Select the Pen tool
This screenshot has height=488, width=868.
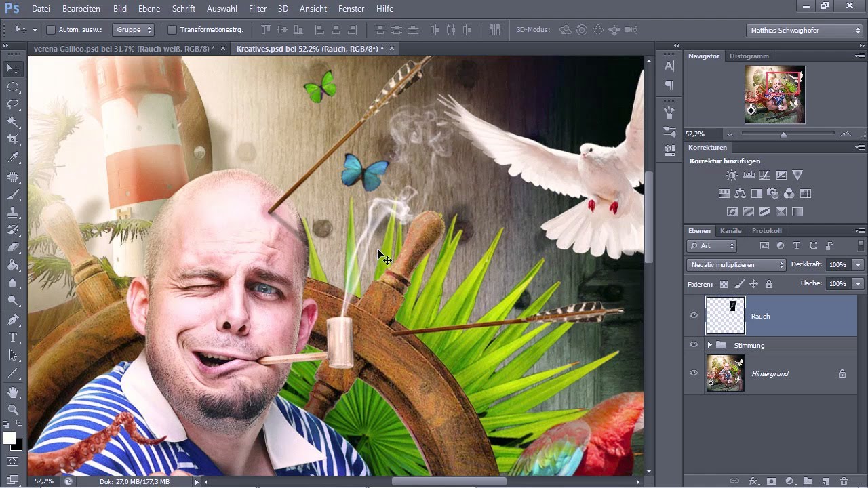point(13,319)
